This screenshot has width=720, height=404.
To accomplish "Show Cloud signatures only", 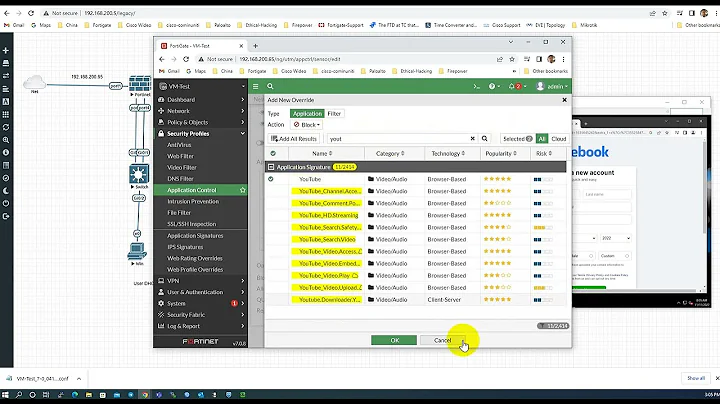I will (x=558, y=139).
